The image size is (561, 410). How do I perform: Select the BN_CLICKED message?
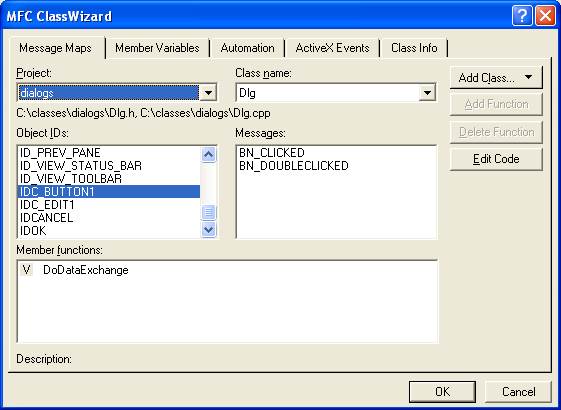(x=272, y=153)
